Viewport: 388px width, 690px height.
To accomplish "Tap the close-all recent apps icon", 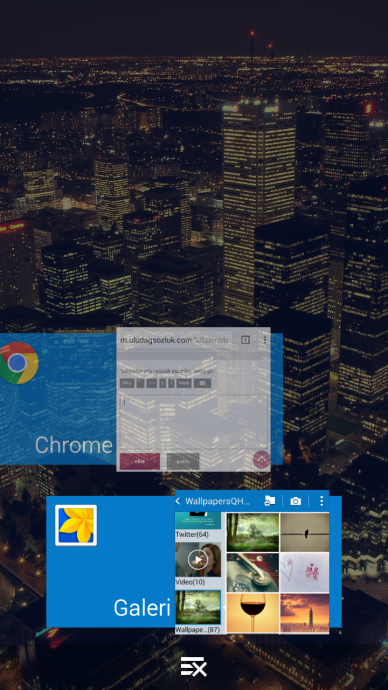I will coord(194,666).
